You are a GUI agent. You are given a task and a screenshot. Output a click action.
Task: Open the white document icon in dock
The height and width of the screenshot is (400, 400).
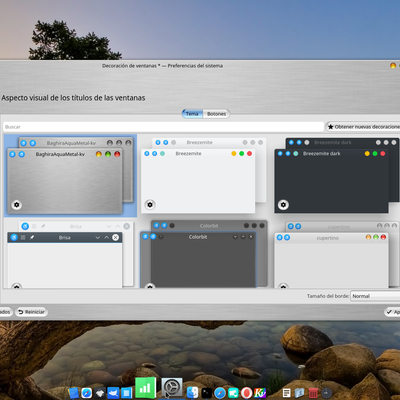(x=287, y=393)
